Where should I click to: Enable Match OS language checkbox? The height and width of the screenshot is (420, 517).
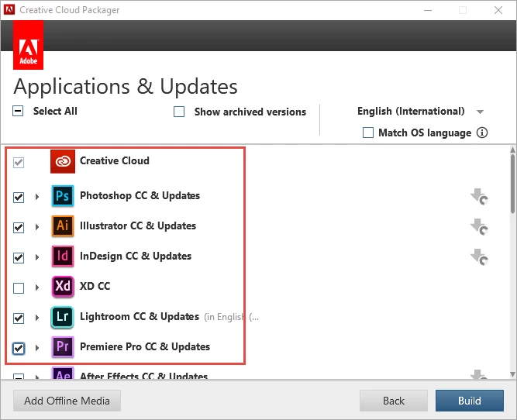point(368,133)
